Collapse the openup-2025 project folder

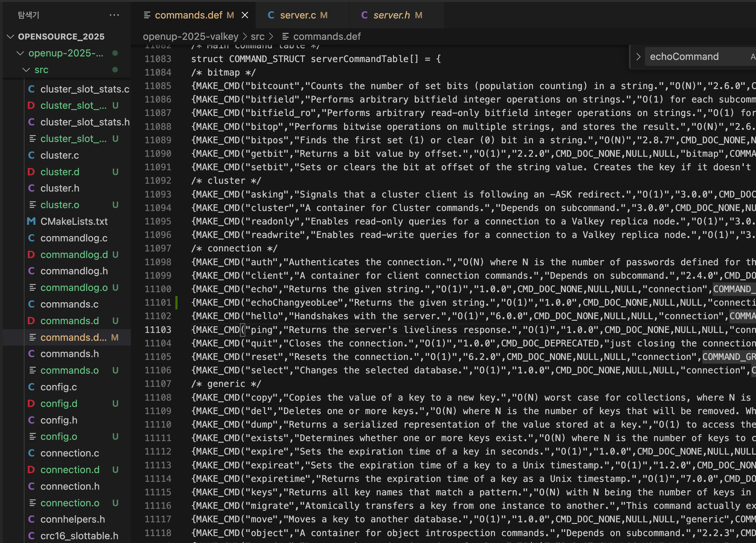click(x=20, y=53)
